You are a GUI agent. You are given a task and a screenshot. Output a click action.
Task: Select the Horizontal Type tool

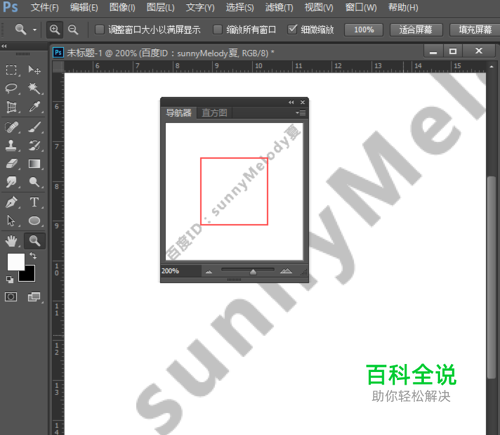tap(34, 202)
